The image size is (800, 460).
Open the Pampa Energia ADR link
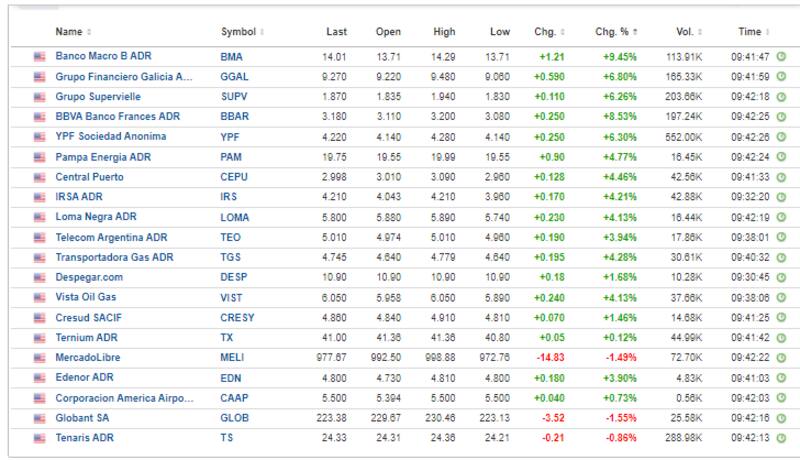[x=102, y=157]
